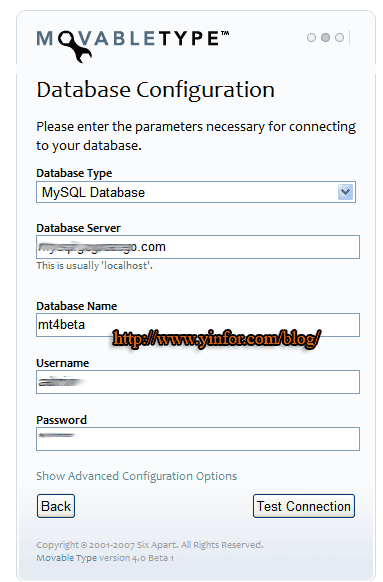
Task: Click the Database Configuration heading
Action: [156, 90]
